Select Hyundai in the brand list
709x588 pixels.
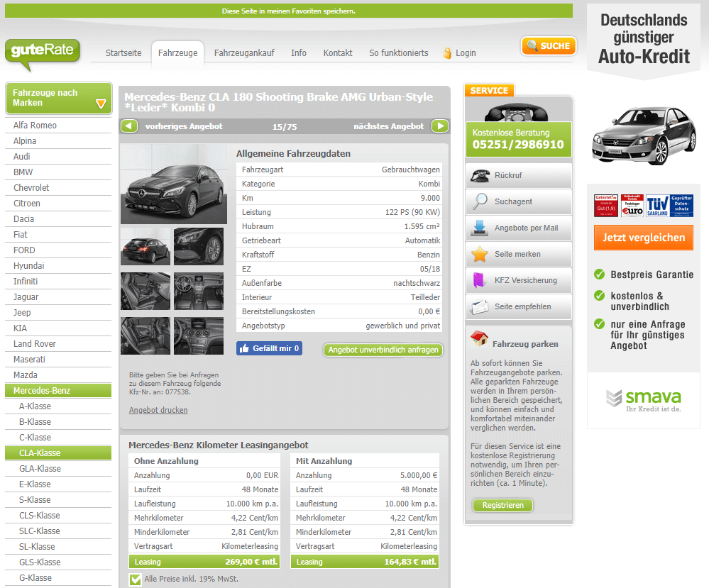(58, 266)
